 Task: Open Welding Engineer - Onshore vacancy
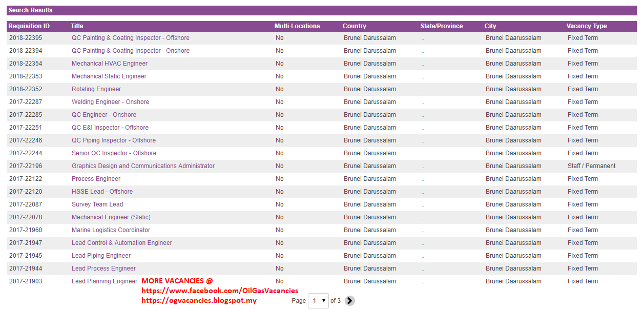click(111, 102)
